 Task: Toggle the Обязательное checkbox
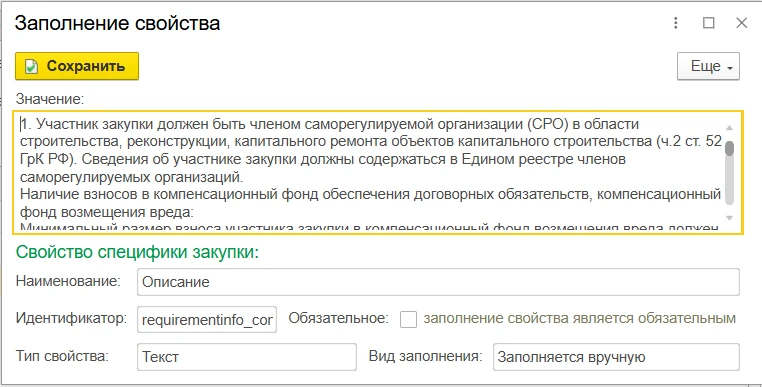point(408,319)
